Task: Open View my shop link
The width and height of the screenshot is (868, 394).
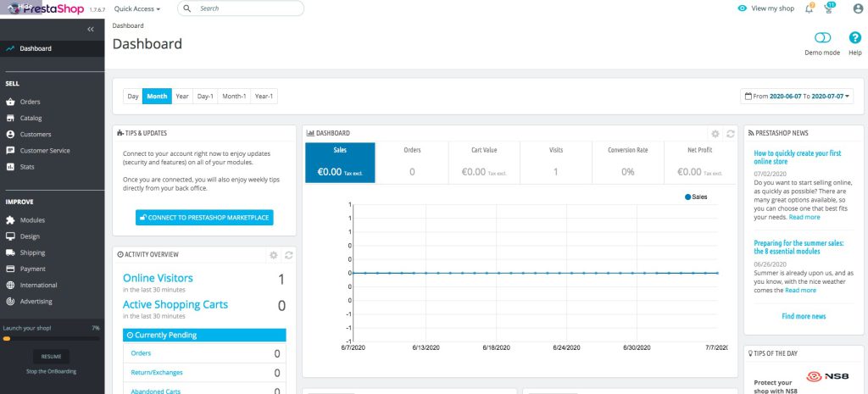Action: pos(773,8)
